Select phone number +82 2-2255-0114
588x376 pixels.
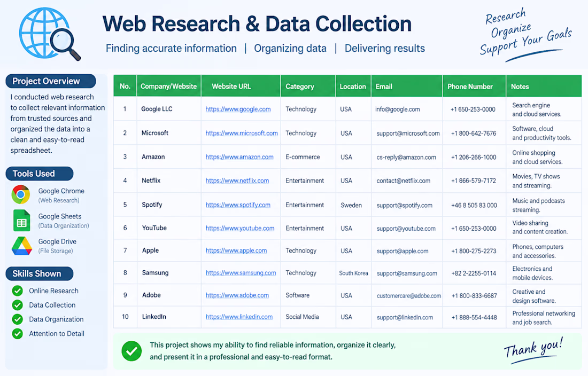click(474, 273)
